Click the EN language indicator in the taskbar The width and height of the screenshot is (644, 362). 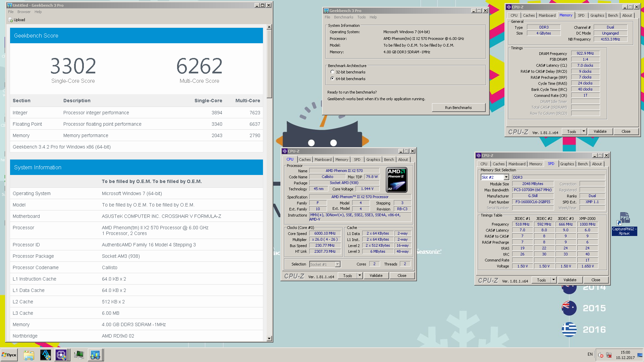(x=590, y=354)
